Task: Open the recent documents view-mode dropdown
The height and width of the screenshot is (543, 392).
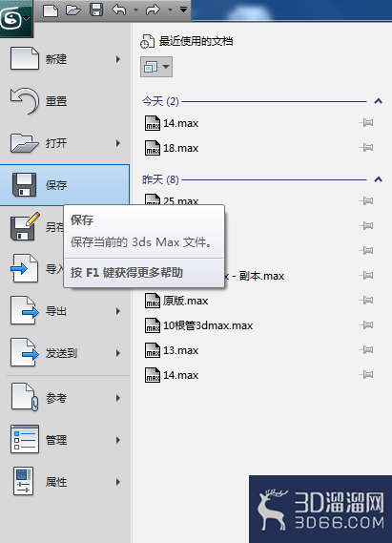Action: (156, 67)
